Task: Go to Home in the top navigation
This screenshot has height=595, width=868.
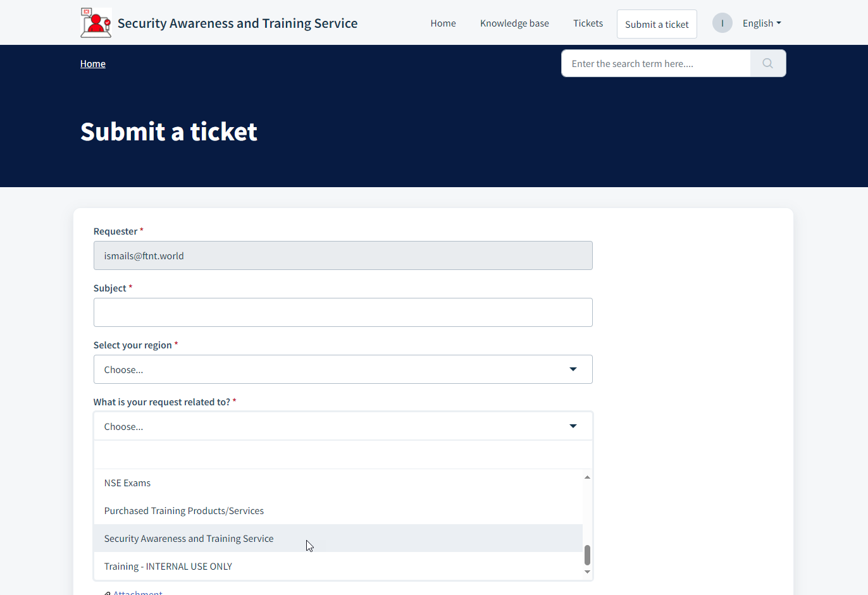Action: [x=443, y=23]
